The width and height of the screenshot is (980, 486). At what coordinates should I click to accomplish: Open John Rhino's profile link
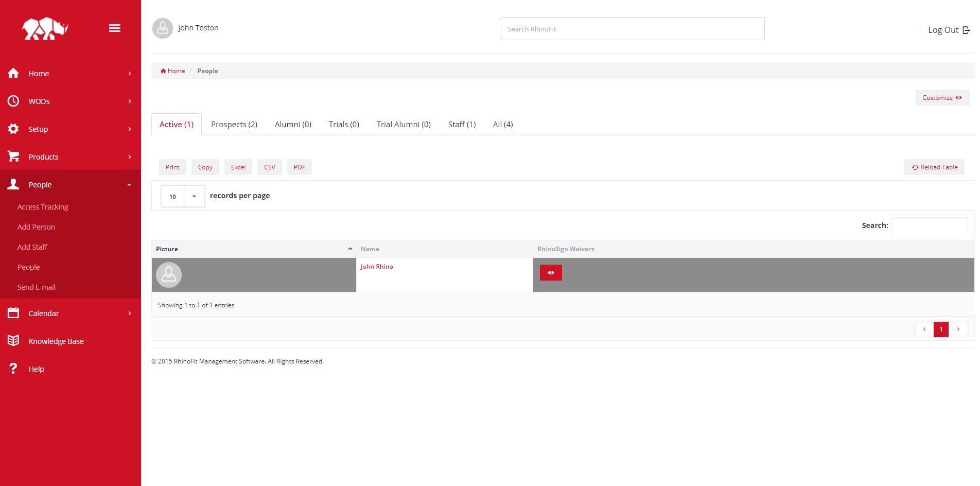click(376, 267)
